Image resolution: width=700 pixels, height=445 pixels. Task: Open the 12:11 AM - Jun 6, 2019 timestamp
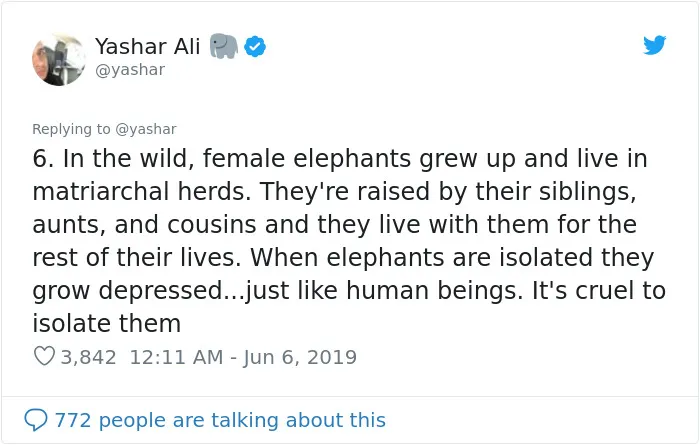click(x=243, y=357)
